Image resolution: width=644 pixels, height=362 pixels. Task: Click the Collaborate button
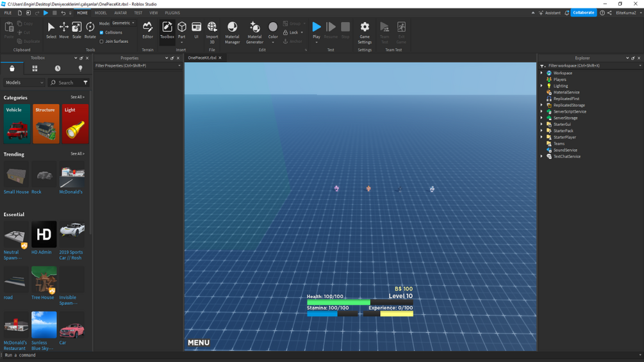click(x=583, y=13)
